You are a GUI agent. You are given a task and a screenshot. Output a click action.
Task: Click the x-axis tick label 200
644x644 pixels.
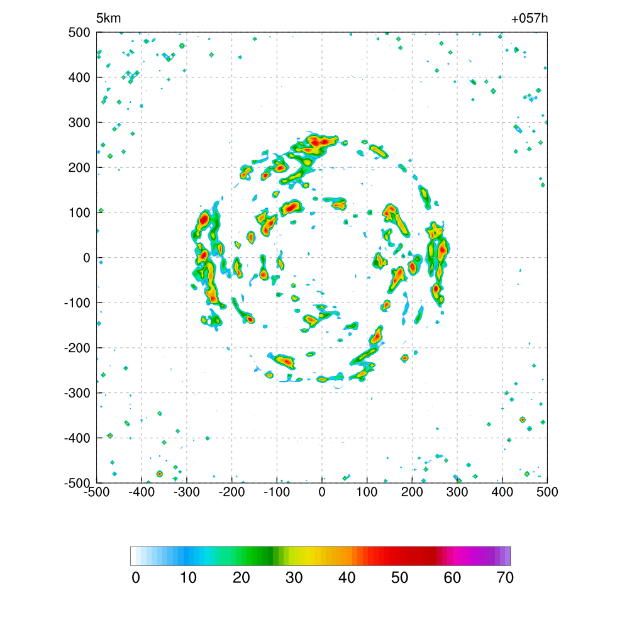[412, 492]
